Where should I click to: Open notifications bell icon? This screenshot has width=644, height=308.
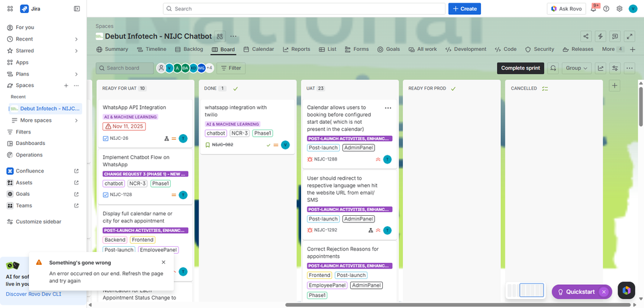point(593,8)
